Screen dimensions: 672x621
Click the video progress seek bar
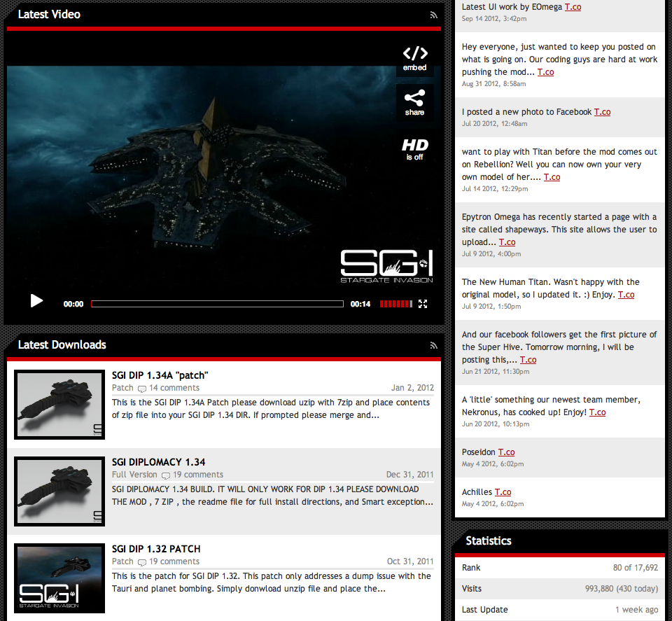[217, 304]
